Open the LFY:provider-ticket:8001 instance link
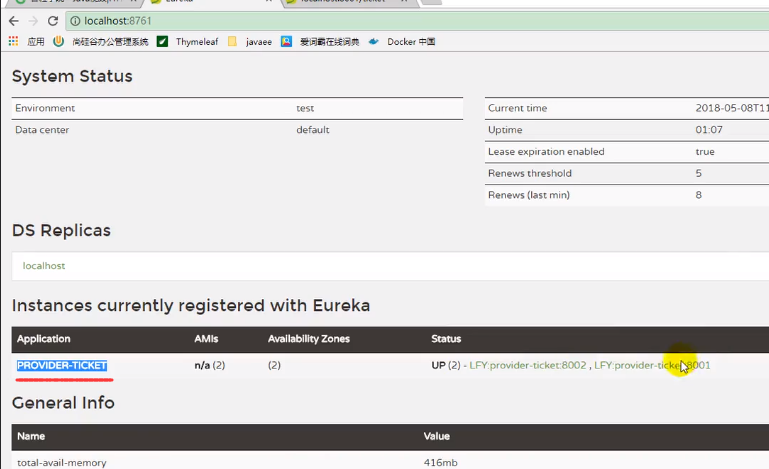 point(652,365)
